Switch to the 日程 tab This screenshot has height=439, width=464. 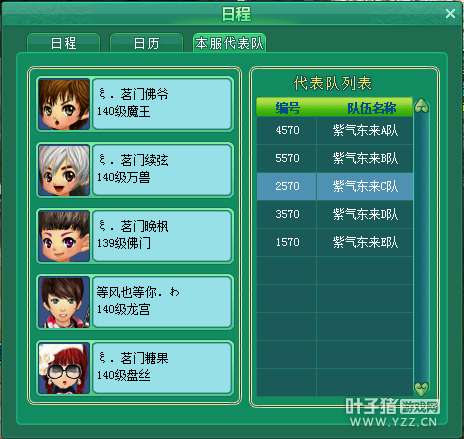point(63,43)
